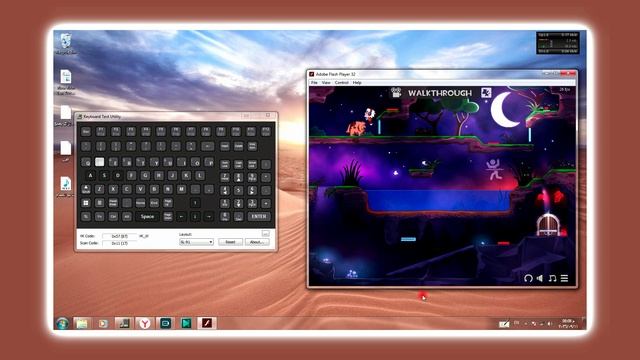Viewport: 640px width, 360px height.
Task: Click the C key on the virtual keyboard
Action: [127, 189]
